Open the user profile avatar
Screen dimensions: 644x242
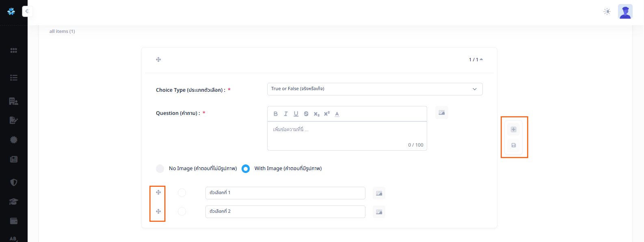(625, 12)
